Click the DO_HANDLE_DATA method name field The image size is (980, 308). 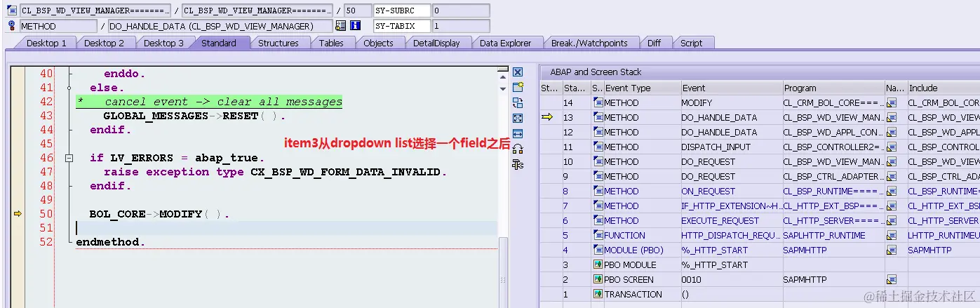[x=220, y=26]
